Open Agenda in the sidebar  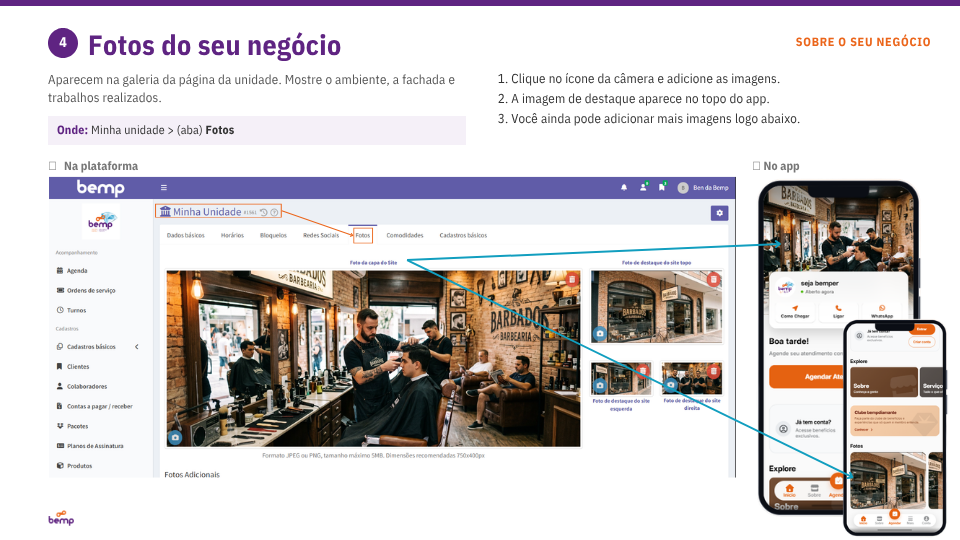(x=77, y=271)
